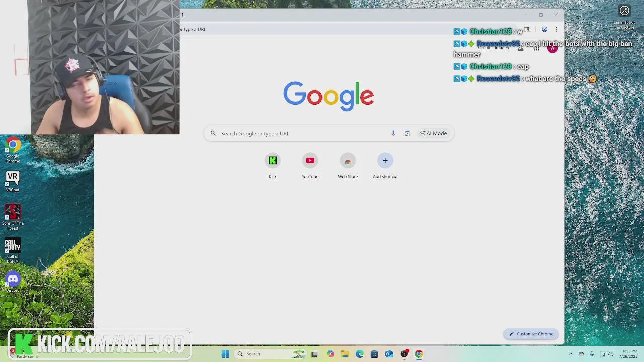Click the taskbar Search box
644x362 pixels.
pyautogui.click(x=272, y=354)
